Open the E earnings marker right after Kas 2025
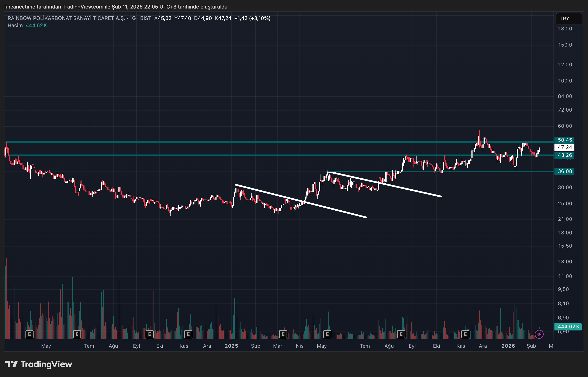Image resolution: width=588 pixels, height=377 pixels. pos(465,334)
